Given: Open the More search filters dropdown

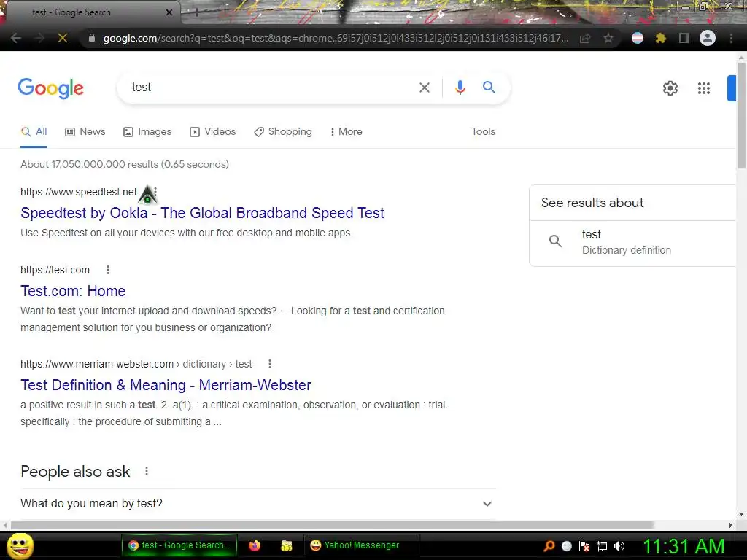Looking at the screenshot, I should 347,132.
